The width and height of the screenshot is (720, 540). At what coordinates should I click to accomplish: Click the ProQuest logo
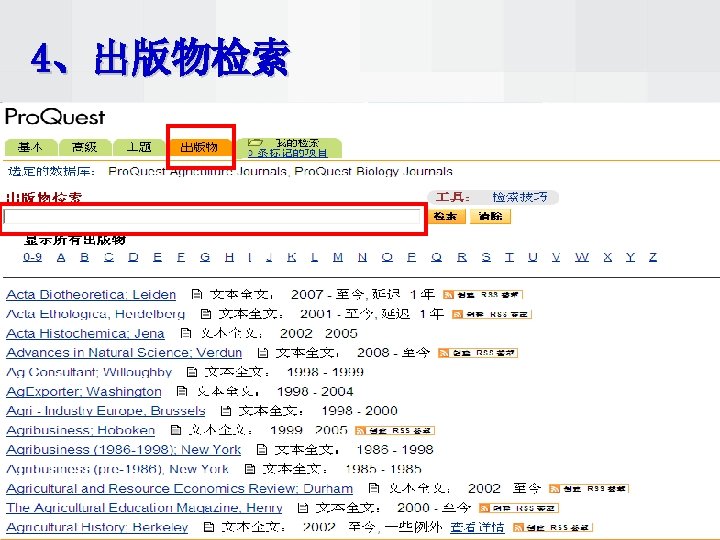click(55, 117)
